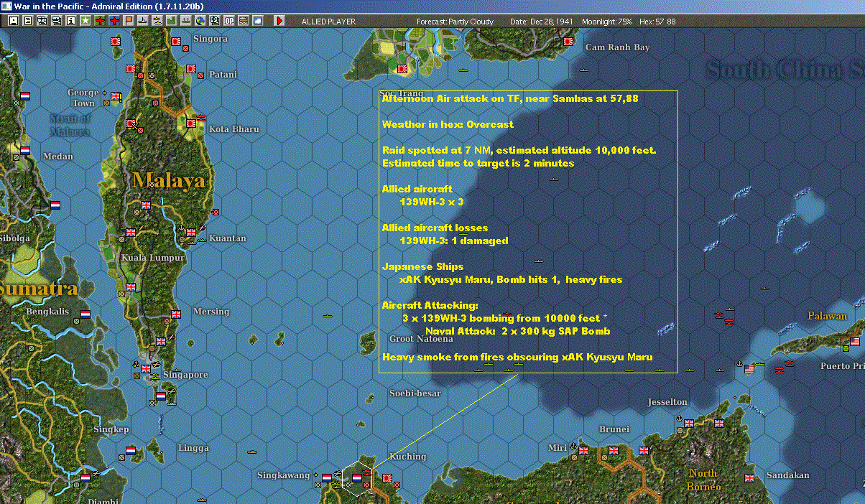Click the British flag at Jesselton
The height and width of the screenshot is (504, 865).
(689, 423)
